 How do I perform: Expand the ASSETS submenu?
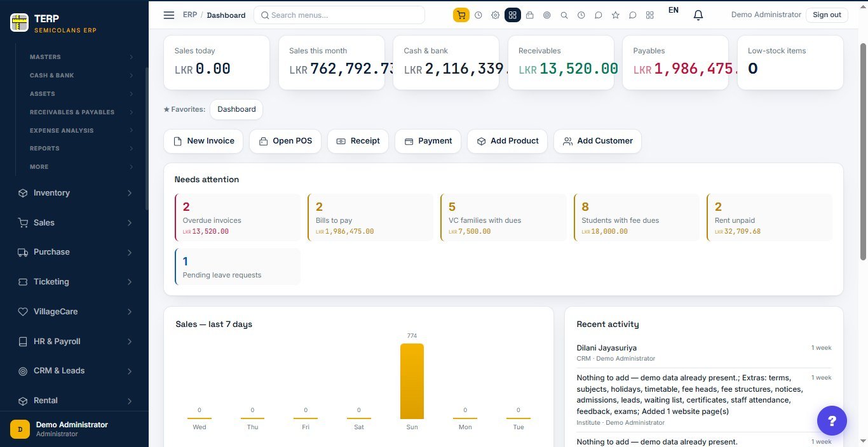click(81, 94)
